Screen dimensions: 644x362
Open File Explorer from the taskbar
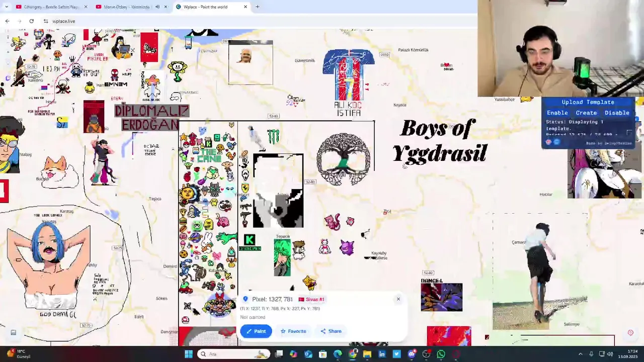point(367,354)
